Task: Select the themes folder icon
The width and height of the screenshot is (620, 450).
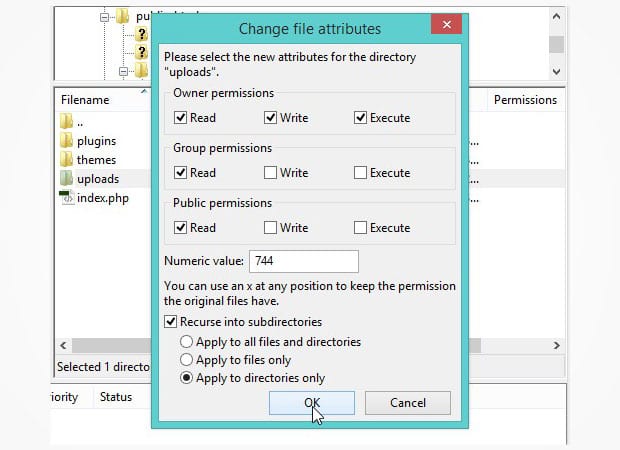Action: (66, 159)
